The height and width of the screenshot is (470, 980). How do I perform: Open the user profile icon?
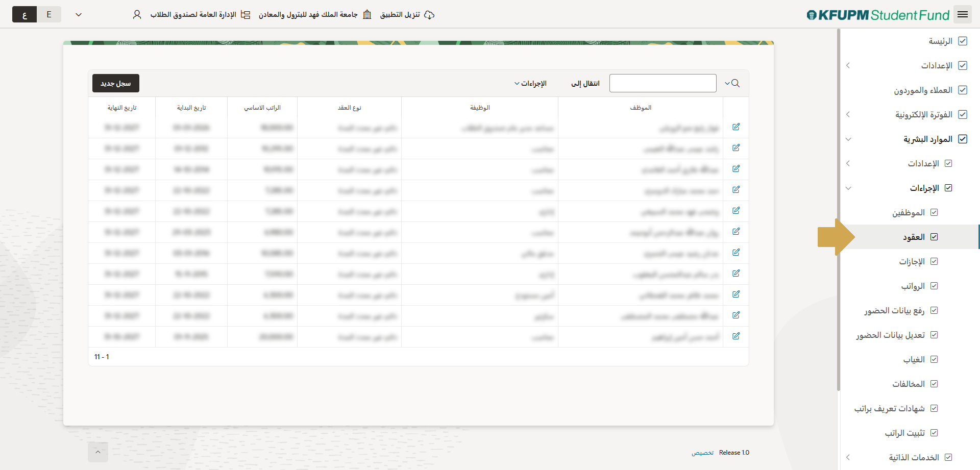coord(137,15)
